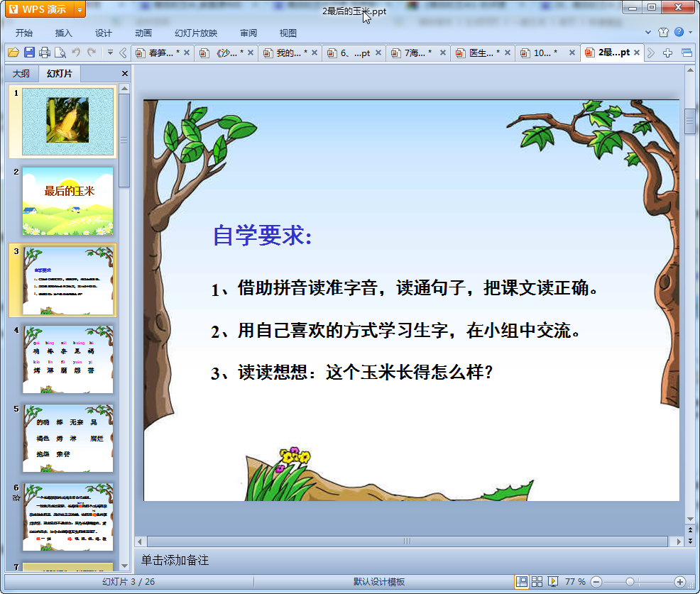Open Print Preview from the toolbar

(x=60, y=53)
